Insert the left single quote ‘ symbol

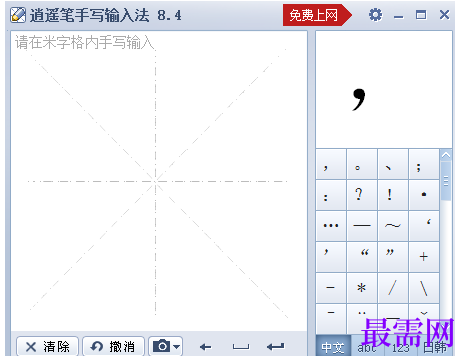pyautogui.click(x=424, y=226)
